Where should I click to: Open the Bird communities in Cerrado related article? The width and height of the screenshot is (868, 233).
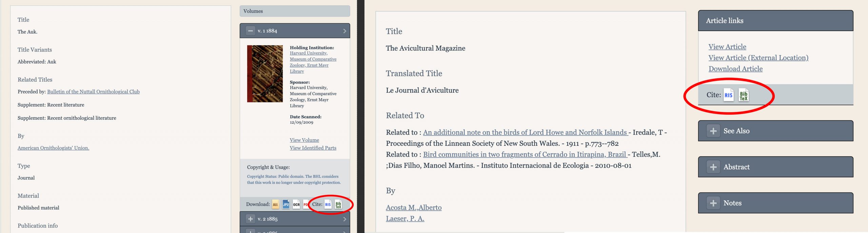point(525,154)
